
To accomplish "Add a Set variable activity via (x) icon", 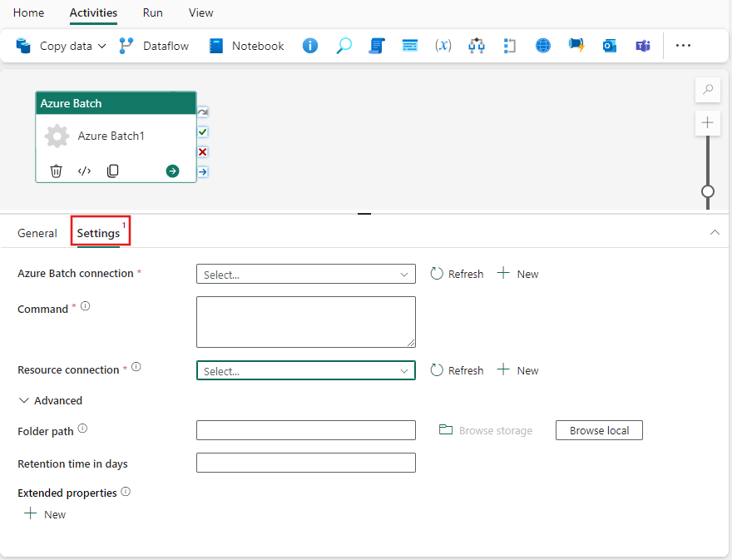I will point(443,46).
